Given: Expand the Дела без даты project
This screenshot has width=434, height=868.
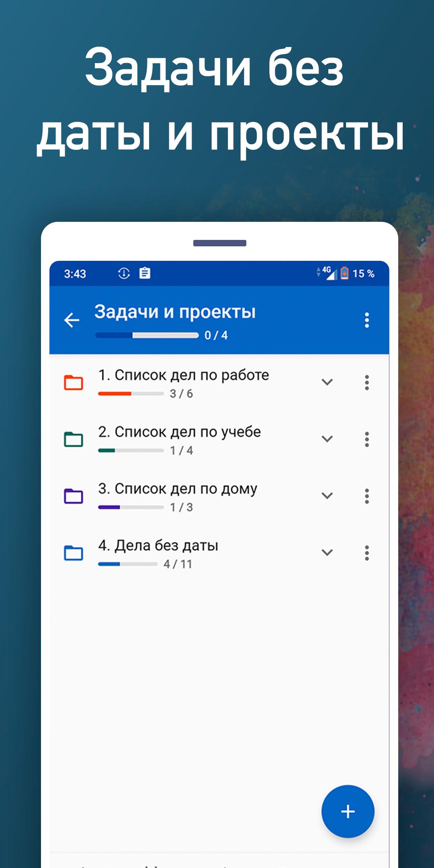Looking at the screenshot, I should coord(327,553).
